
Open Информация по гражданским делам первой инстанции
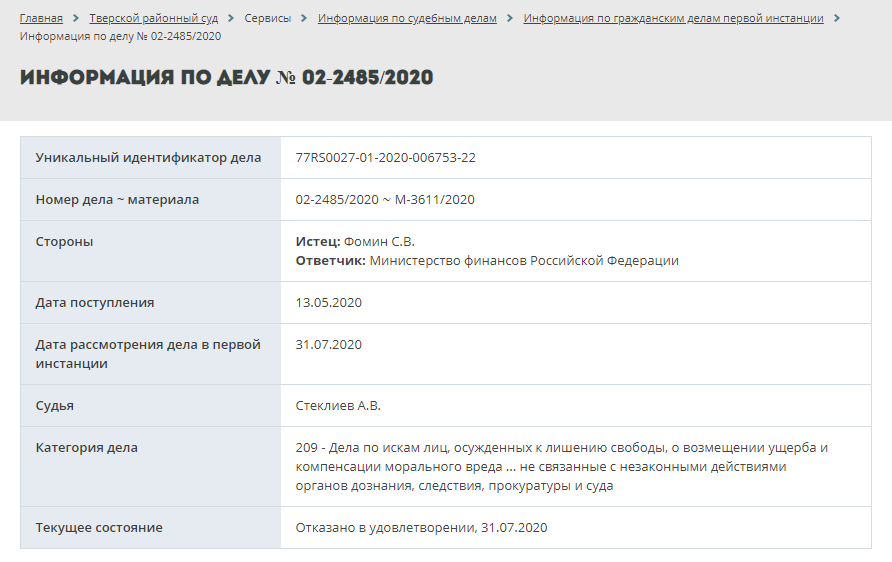point(673,19)
